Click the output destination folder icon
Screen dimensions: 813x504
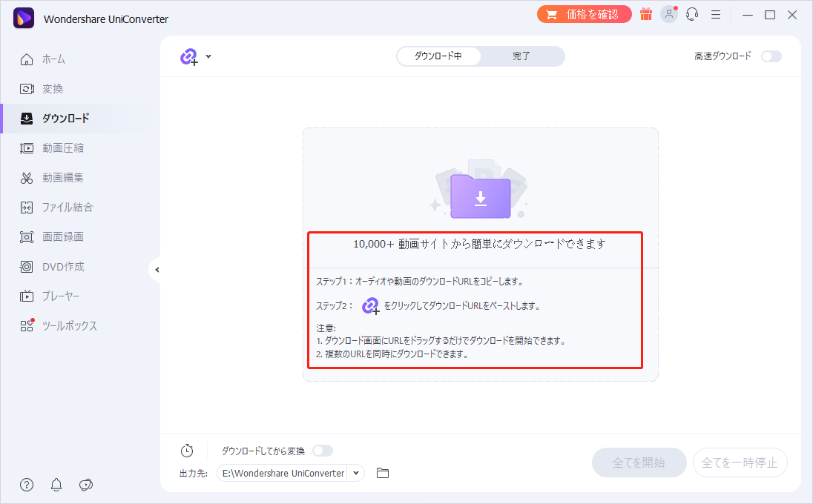click(x=383, y=473)
